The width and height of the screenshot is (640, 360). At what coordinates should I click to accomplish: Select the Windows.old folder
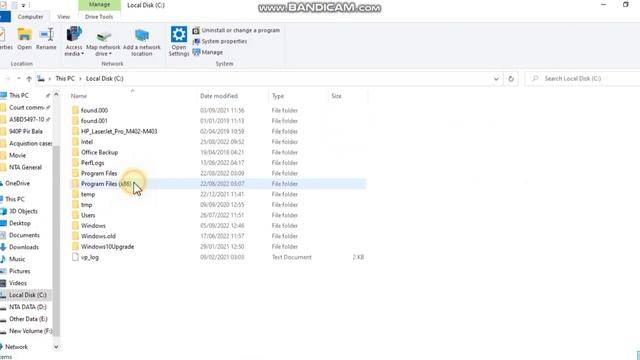click(x=98, y=236)
